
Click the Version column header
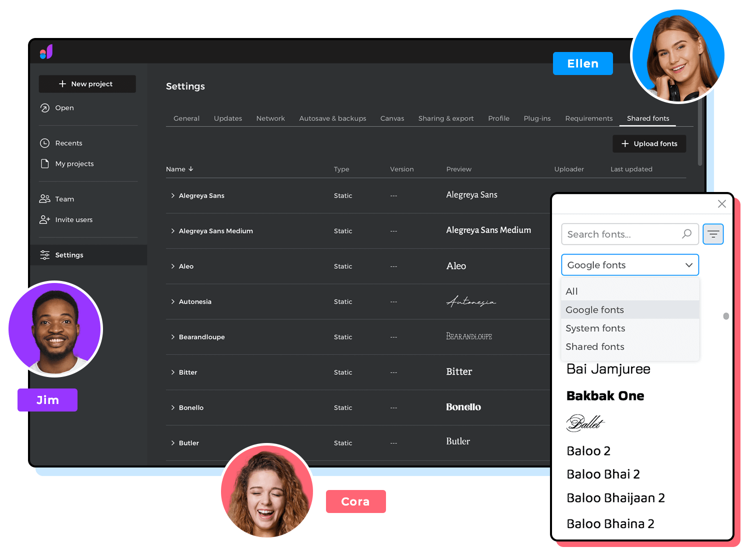click(x=402, y=169)
